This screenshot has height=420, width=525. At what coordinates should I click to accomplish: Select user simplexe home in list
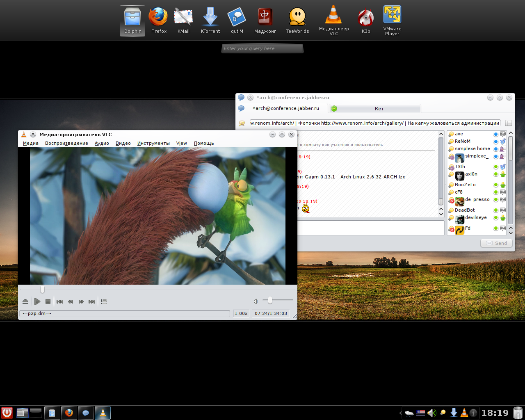[x=477, y=149]
